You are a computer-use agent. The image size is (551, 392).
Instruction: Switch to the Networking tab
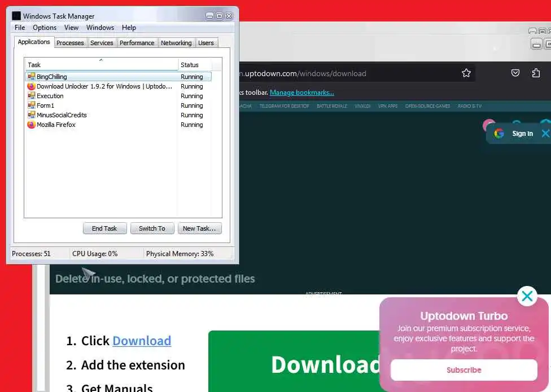pos(176,43)
